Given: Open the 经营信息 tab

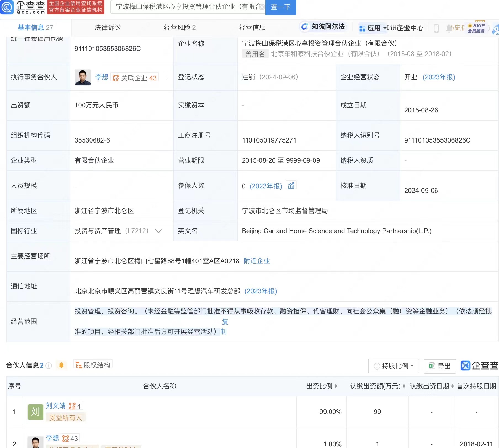Looking at the screenshot, I should pos(252,28).
